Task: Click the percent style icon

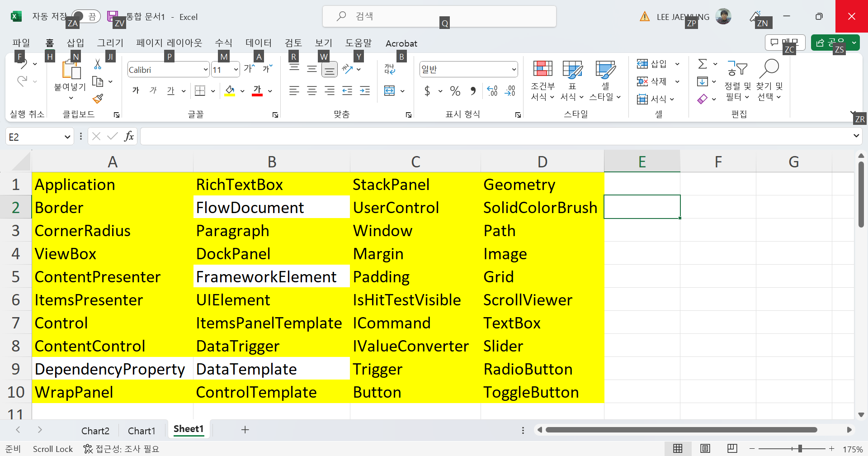Action: (x=455, y=91)
